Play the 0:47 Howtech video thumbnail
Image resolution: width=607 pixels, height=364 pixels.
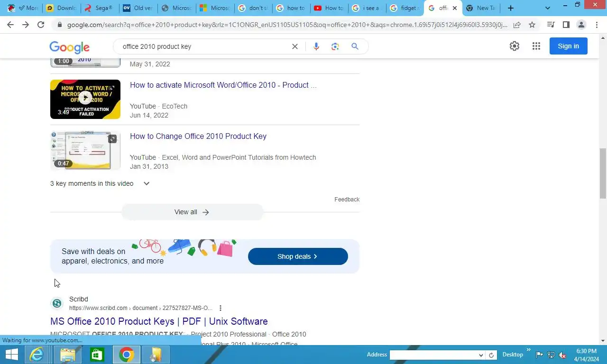point(85,150)
